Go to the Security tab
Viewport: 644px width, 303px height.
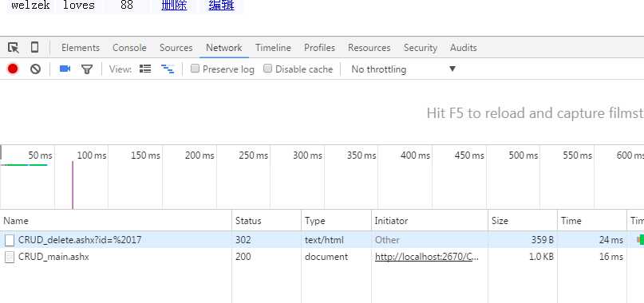tap(421, 48)
